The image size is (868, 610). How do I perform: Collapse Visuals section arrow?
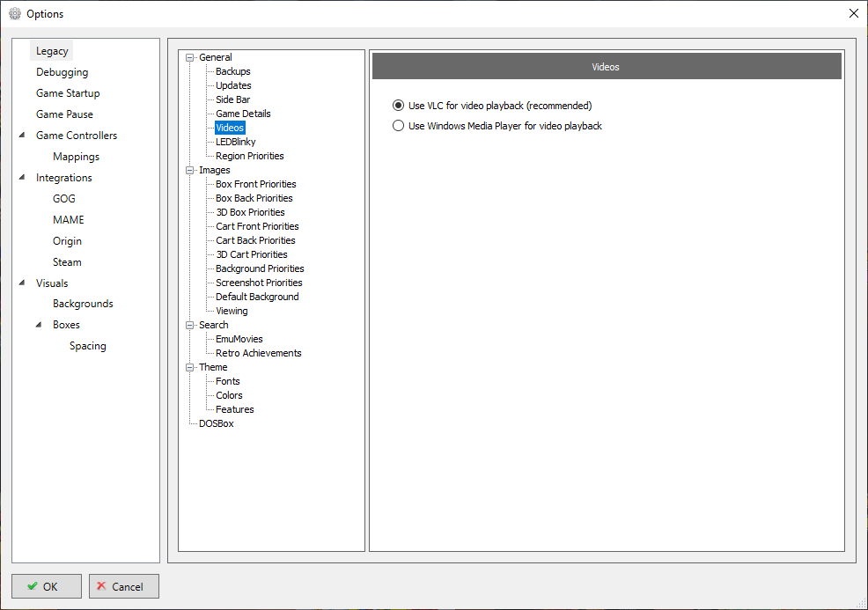point(22,283)
